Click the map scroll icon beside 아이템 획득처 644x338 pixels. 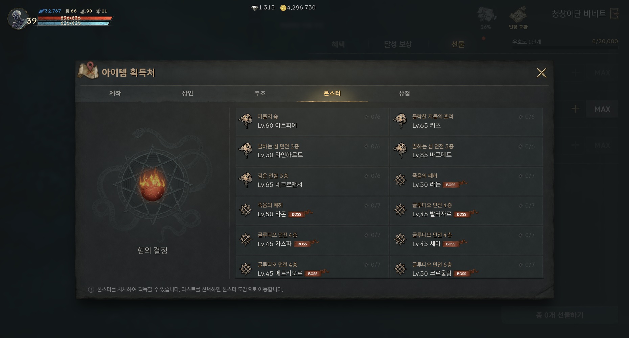(x=88, y=71)
